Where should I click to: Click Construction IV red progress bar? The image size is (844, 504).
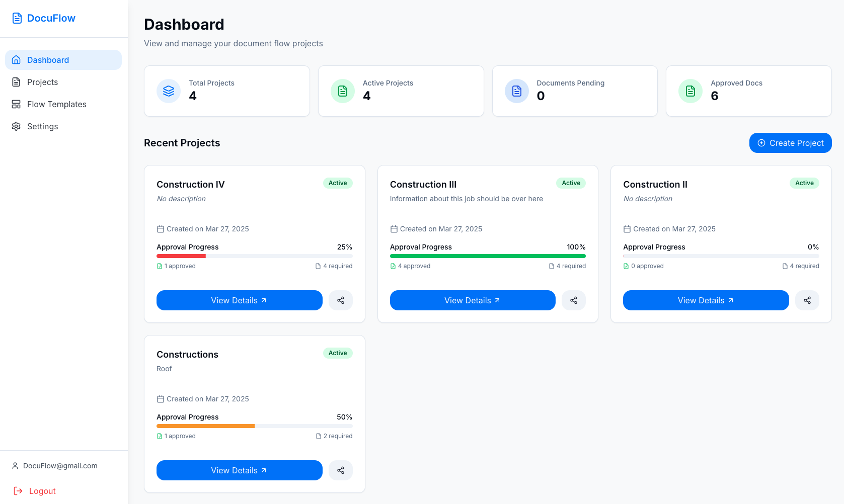181,256
